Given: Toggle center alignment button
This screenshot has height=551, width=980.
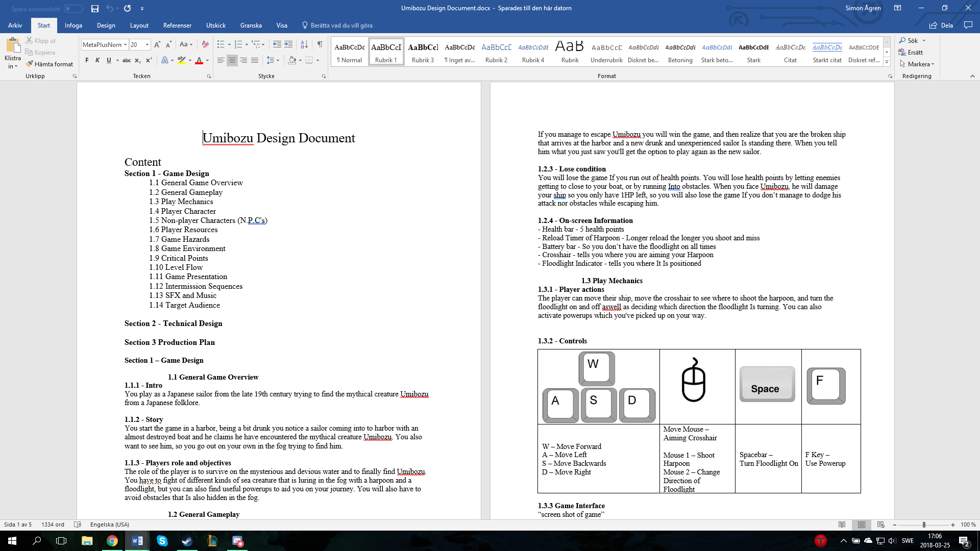Looking at the screenshot, I should [x=232, y=60].
